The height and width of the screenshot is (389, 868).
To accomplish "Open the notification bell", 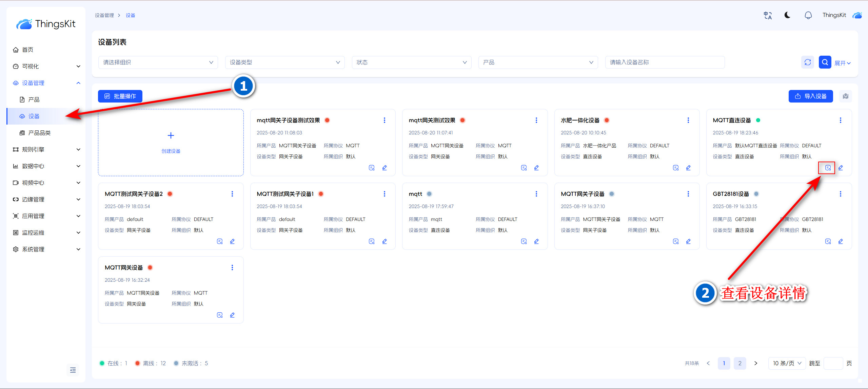I will click(x=808, y=15).
